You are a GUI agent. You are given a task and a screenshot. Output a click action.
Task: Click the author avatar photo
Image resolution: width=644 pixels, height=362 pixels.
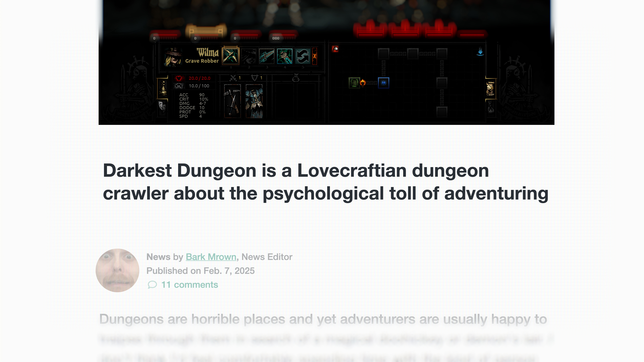pos(117,270)
